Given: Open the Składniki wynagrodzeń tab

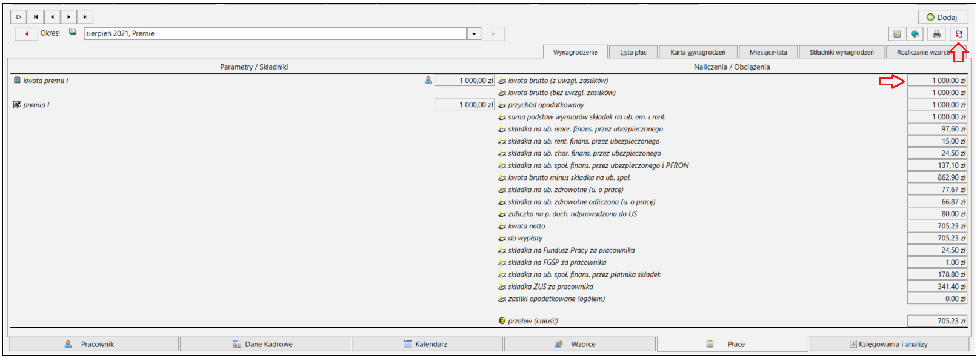Looking at the screenshot, I should click(841, 52).
